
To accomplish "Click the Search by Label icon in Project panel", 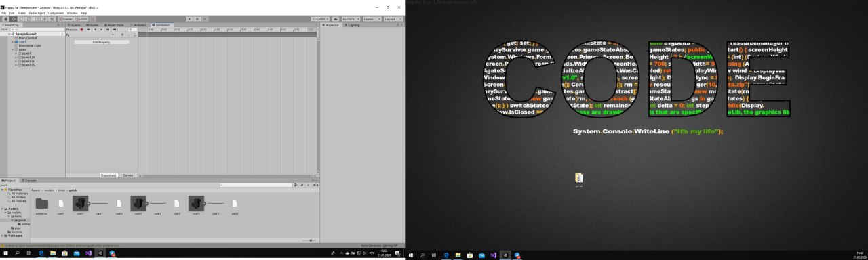I will pyautogui.click(x=302, y=185).
